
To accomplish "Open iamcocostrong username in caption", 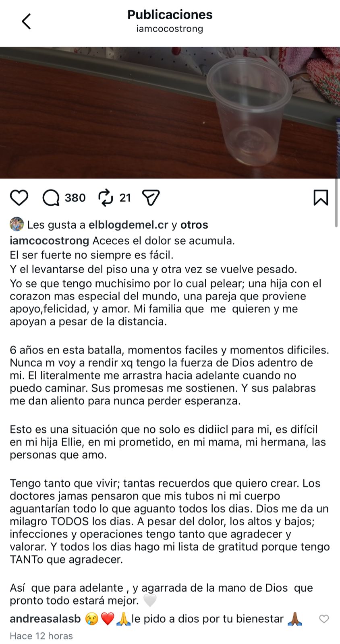I will (x=49, y=241).
